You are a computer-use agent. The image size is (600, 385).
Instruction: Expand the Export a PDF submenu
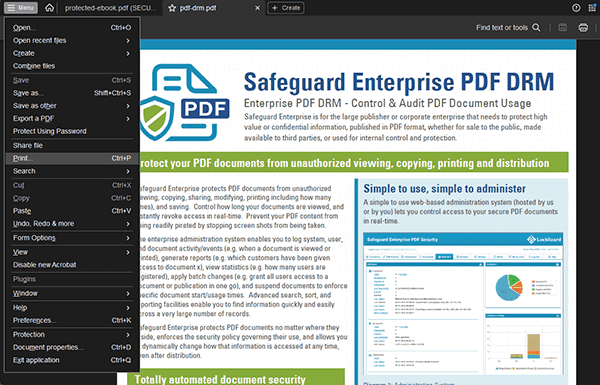pos(72,119)
